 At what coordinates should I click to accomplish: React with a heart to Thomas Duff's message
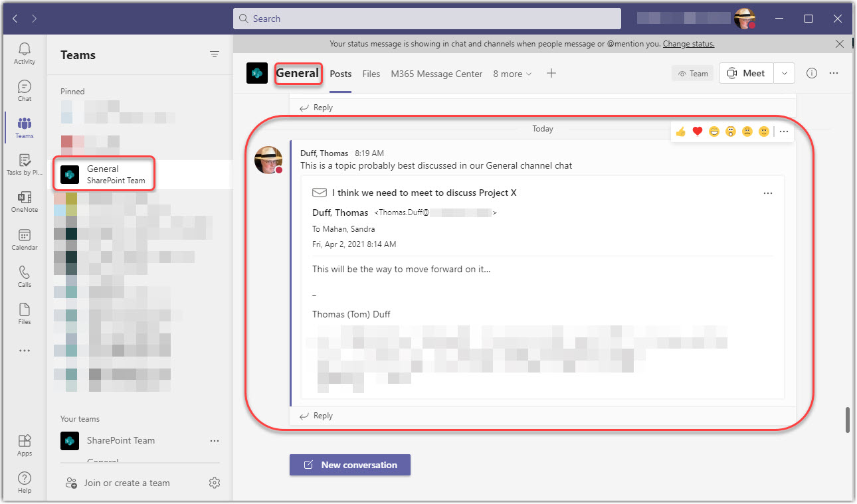tap(697, 131)
